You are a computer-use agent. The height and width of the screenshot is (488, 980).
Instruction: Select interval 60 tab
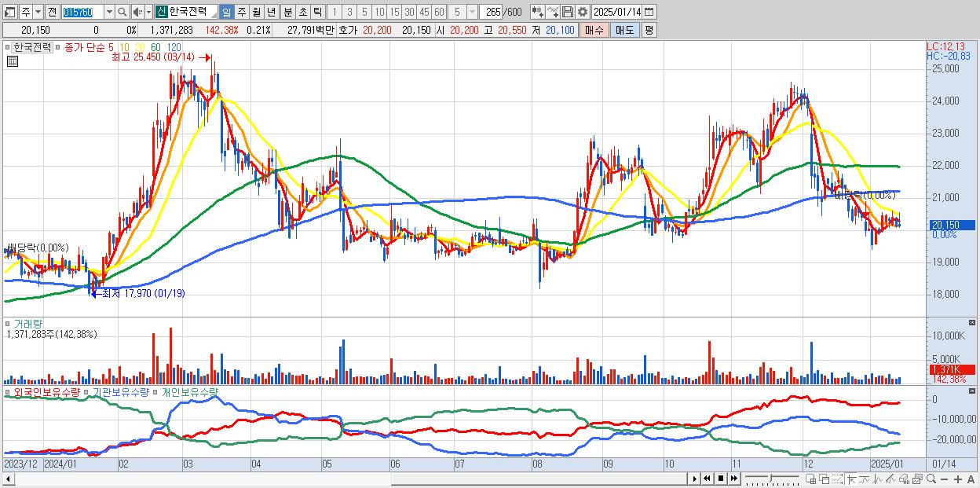click(x=439, y=12)
